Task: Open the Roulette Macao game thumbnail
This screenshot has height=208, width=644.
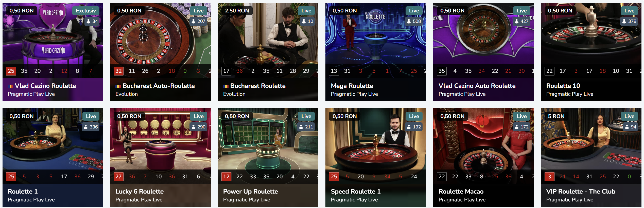Action: (483, 139)
